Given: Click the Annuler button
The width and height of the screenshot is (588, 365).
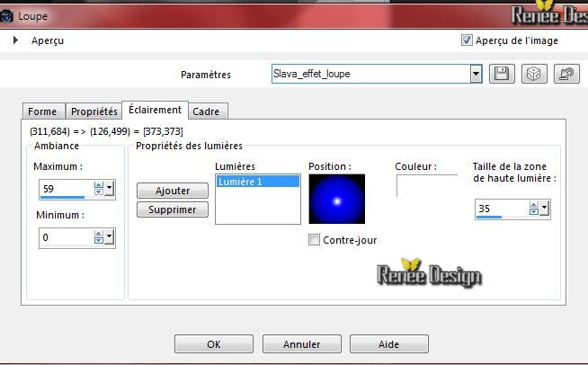Looking at the screenshot, I should click(x=302, y=344).
